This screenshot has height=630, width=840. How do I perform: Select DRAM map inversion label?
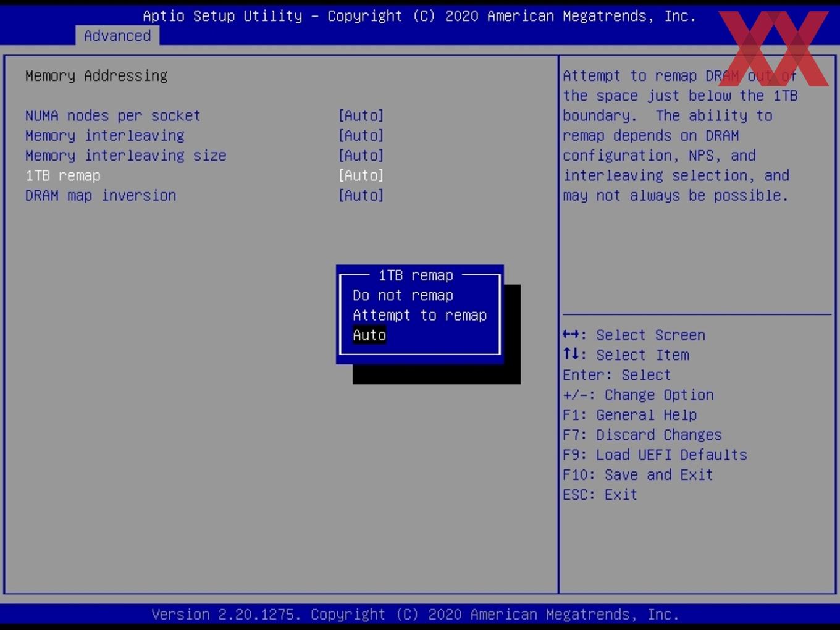(x=101, y=195)
